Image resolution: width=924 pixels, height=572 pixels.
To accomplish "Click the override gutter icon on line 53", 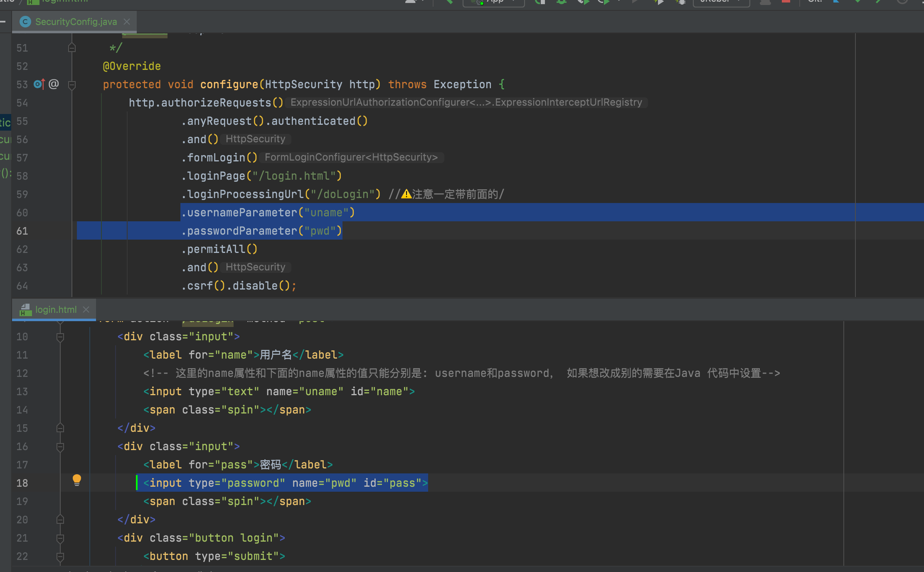I will pos(39,84).
